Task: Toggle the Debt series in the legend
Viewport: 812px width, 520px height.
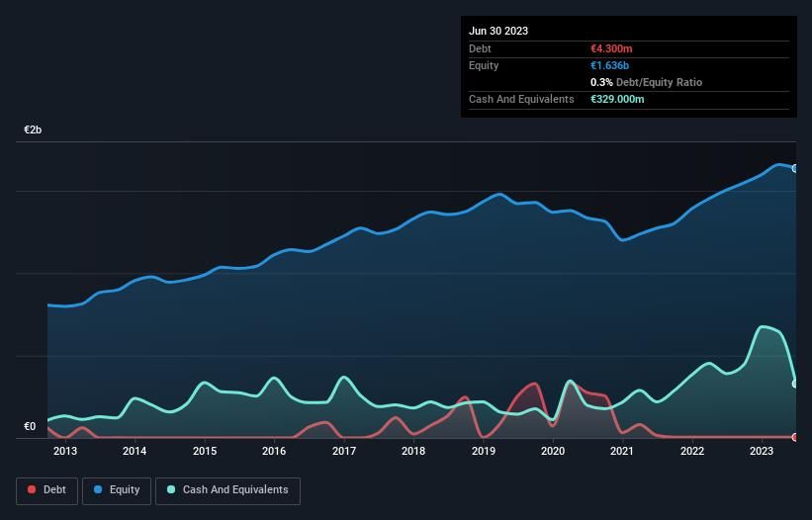Action: pyautogui.click(x=48, y=490)
